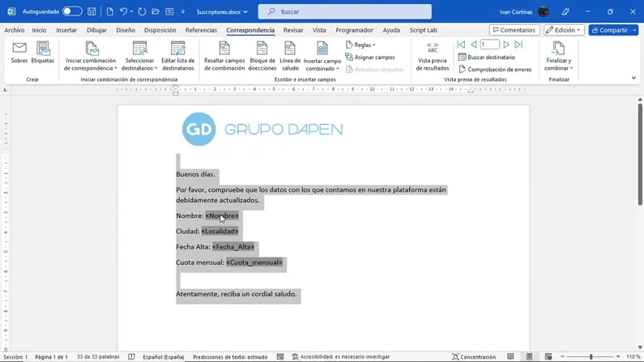Click the «Cuota_mensual» merge field
This screenshot has height=362, width=644.
tap(254, 262)
